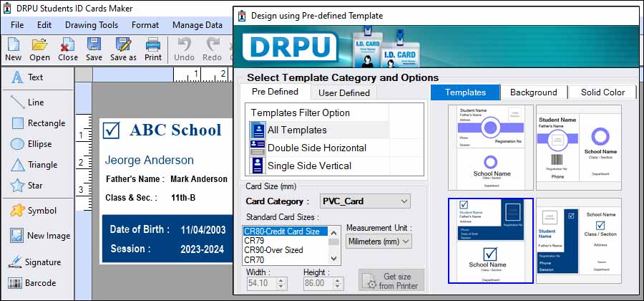Select CR90-Over Sized card size
The height and width of the screenshot is (301, 644).
[286, 250]
